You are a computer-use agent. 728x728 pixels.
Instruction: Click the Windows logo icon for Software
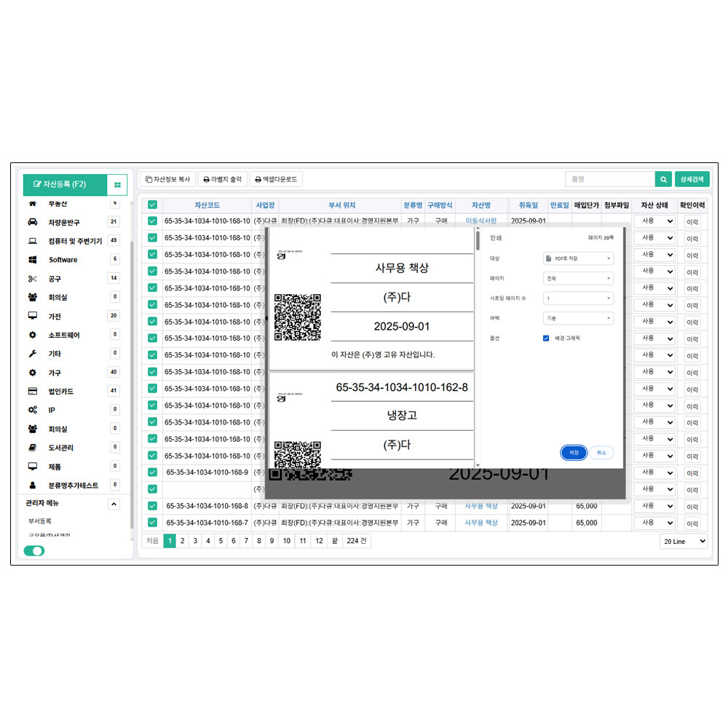[x=33, y=260]
